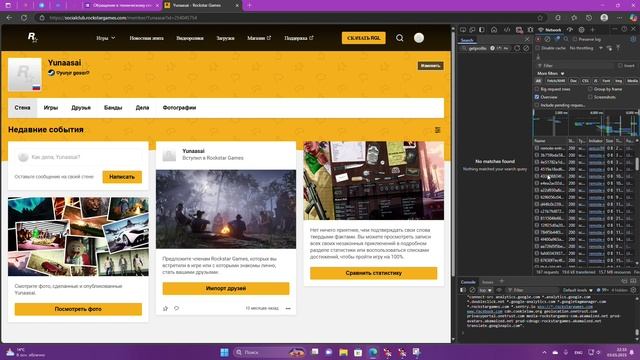Image resolution: width=640 pixels, height=360 pixels.
Task: Enable Screenshots capture option
Action: coord(590,97)
